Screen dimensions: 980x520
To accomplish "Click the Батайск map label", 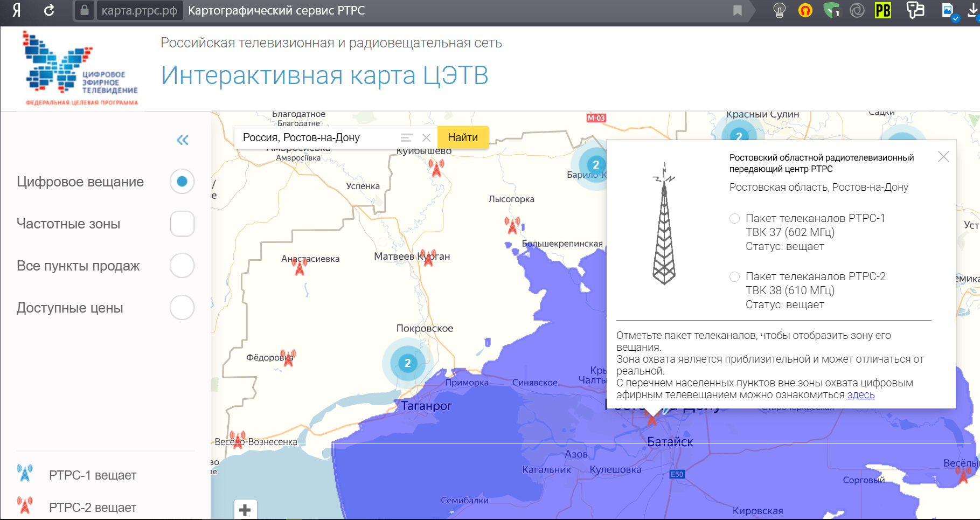I will point(670,442).
